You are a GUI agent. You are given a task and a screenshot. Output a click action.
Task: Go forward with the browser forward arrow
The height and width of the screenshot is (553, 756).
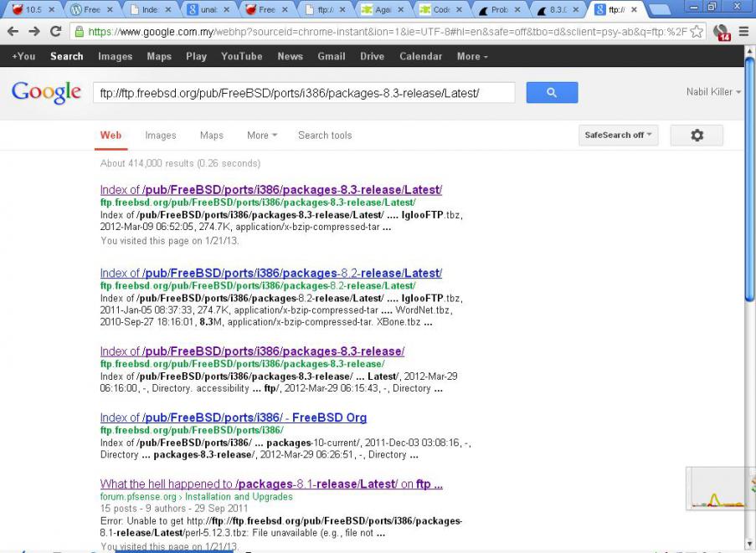click(x=34, y=32)
